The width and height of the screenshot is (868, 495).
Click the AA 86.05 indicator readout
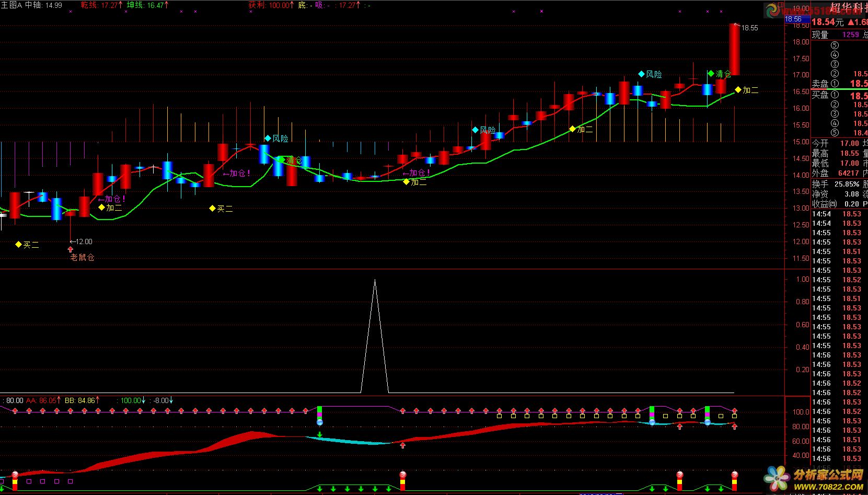(41, 400)
